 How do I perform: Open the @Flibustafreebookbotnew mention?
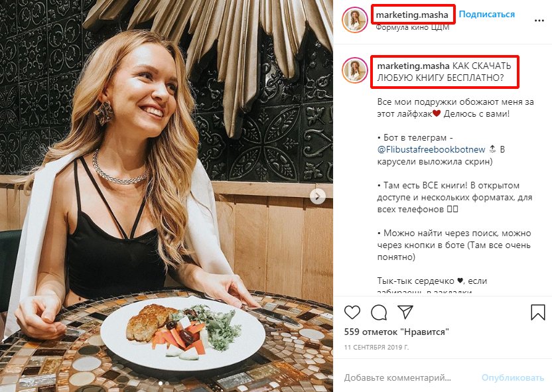tap(428, 150)
